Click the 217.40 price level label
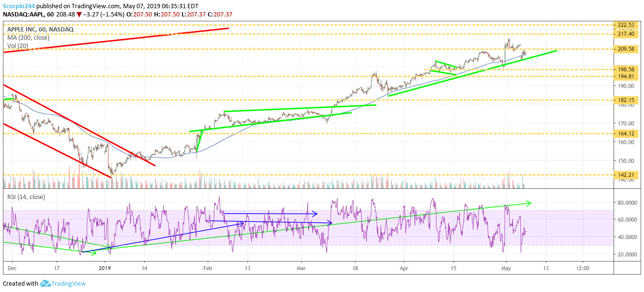The width and height of the screenshot is (644, 292). point(625,34)
